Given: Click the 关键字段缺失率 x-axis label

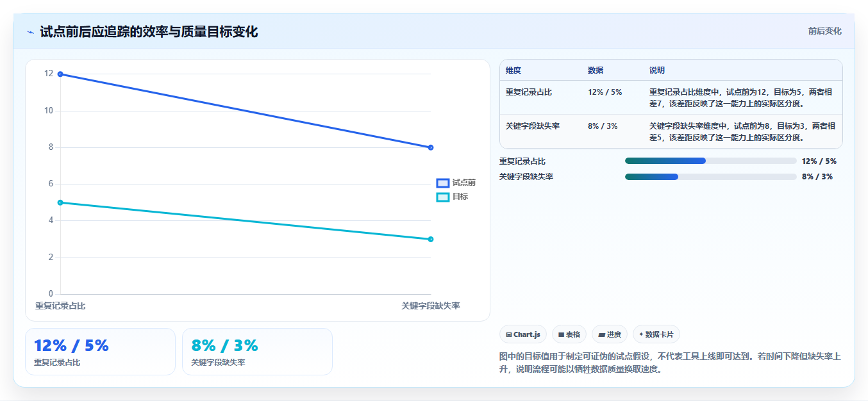Looking at the screenshot, I should click(x=431, y=306).
